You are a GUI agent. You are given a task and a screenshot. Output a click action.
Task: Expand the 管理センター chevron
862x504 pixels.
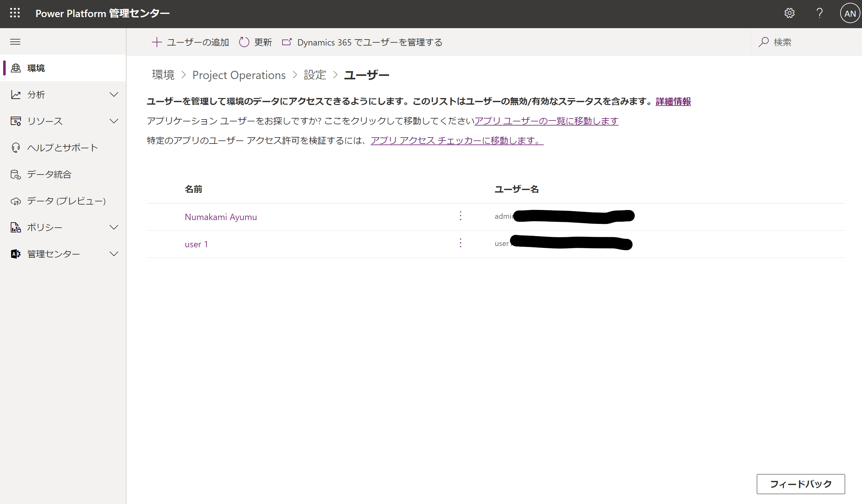[114, 254]
